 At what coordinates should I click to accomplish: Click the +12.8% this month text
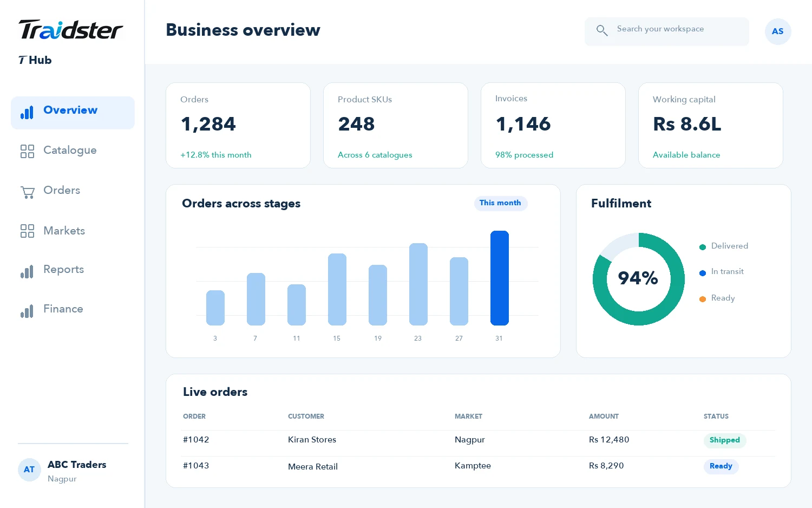coord(216,155)
